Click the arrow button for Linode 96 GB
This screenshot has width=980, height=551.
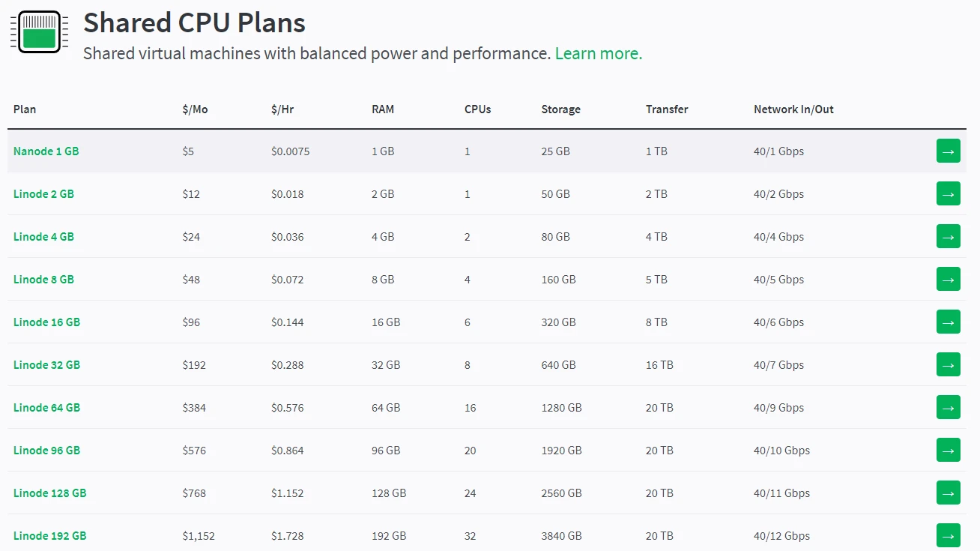click(948, 450)
